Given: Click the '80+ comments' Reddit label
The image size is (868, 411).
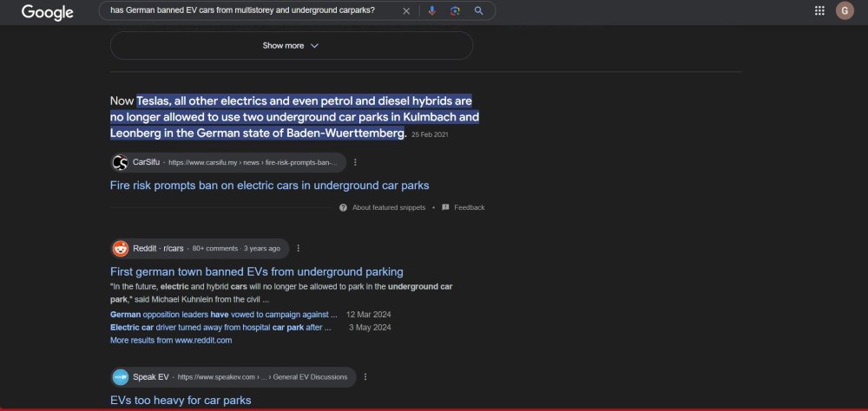Looking at the screenshot, I should tap(214, 248).
